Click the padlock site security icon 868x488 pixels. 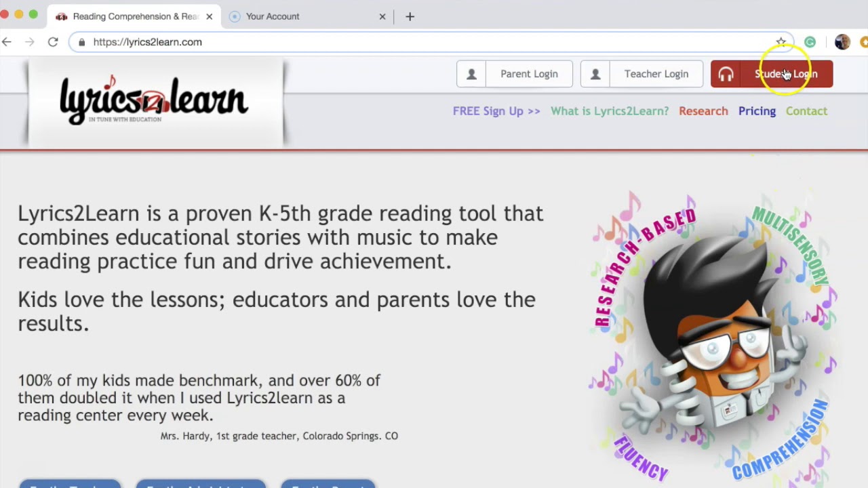81,42
